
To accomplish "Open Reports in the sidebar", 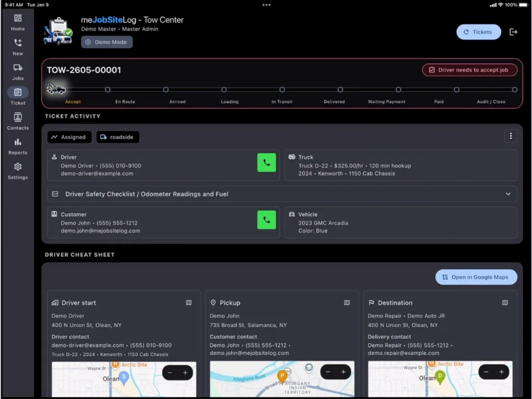I will point(17,147).
